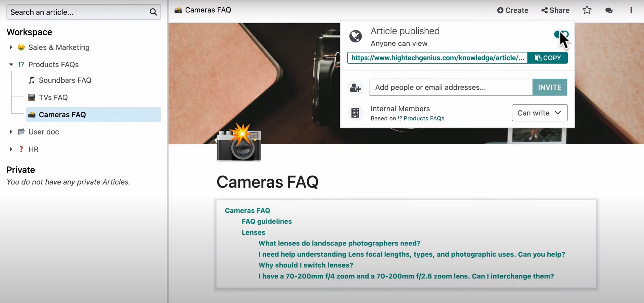The image size is (644, 303).
Task: Open the HR article
Action: [x=33, y=149]
